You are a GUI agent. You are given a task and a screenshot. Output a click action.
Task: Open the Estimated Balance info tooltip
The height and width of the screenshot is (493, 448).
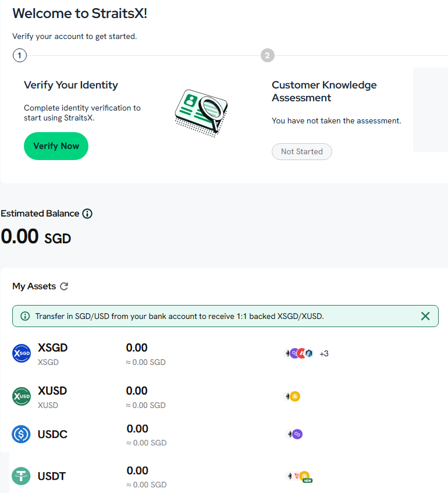(x=87, y=213)
